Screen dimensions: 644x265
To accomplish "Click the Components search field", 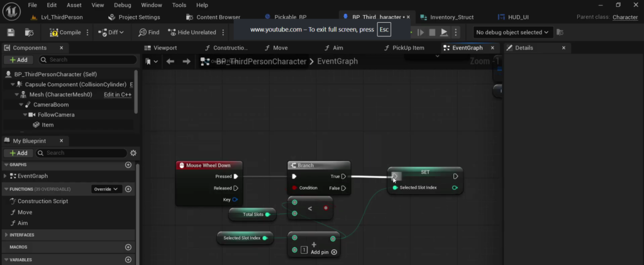I will pyautogui.click(x=88, y=60).
